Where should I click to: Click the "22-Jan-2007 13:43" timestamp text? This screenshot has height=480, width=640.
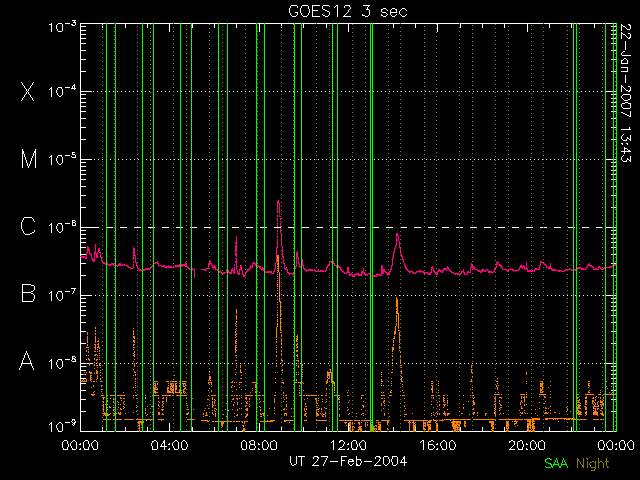coord(626,93)
